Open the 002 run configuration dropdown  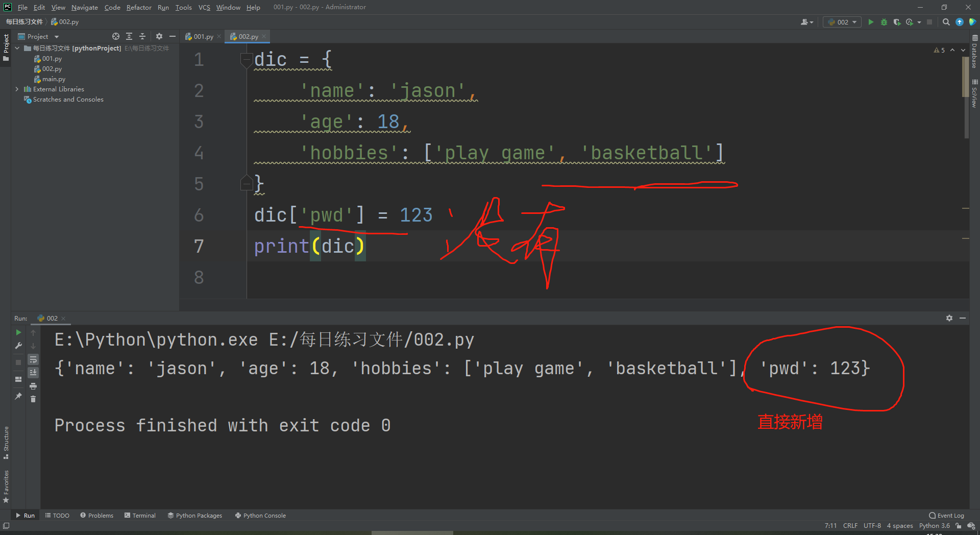click(843, 22)
